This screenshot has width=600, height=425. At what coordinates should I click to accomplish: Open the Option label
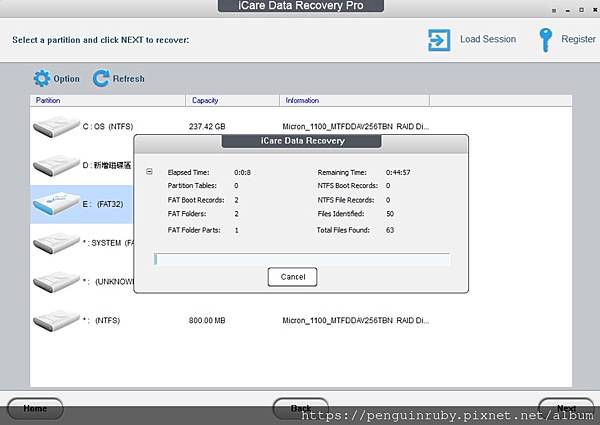(67, 79)
